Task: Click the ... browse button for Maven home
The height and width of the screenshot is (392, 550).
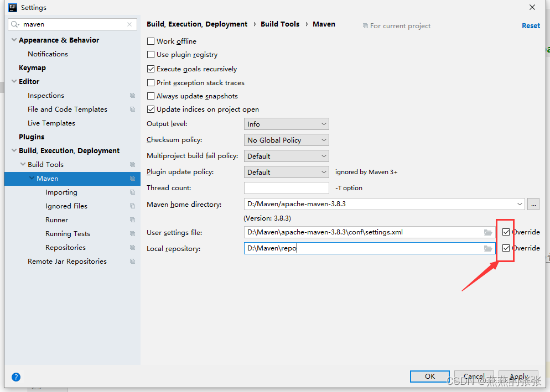Action: (x=533, y=204)
